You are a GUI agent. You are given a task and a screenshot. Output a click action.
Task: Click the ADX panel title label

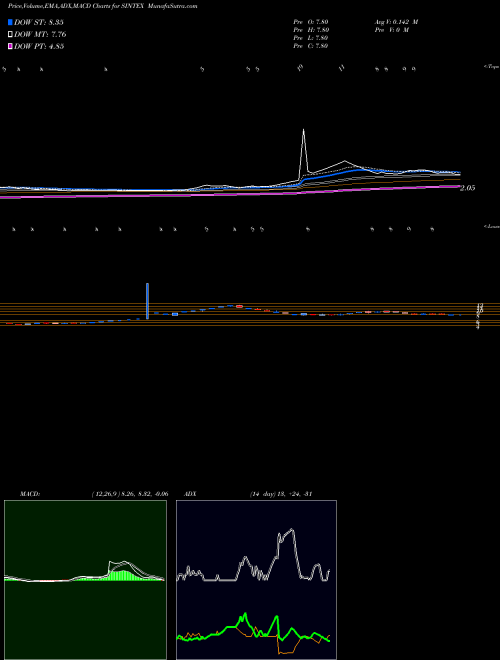point(190,494)
